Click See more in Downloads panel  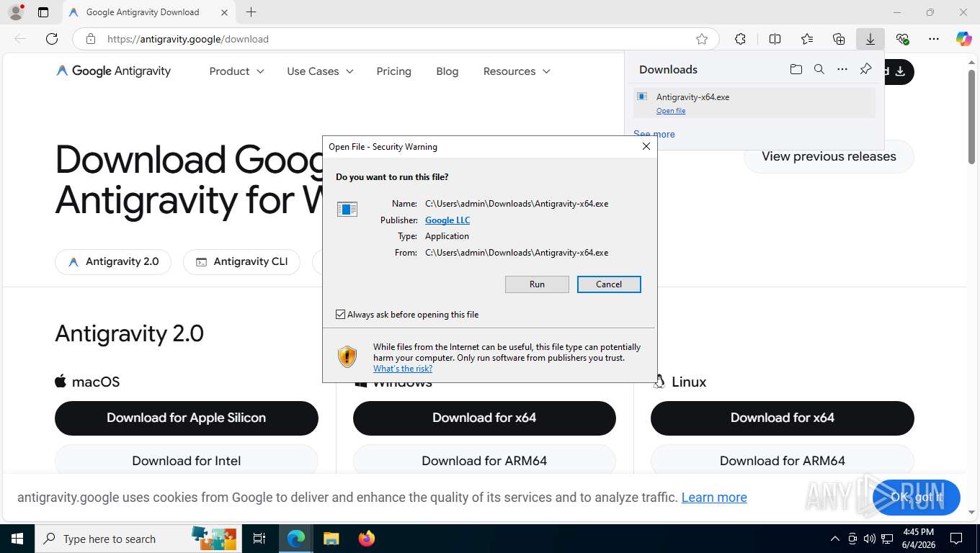[654, 134]
